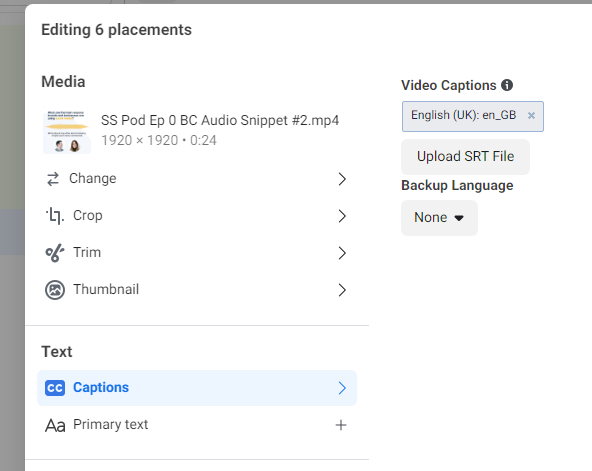Click the Change swap-arrows icon
This screenshot has width=592, height=471.
(53, 179)
